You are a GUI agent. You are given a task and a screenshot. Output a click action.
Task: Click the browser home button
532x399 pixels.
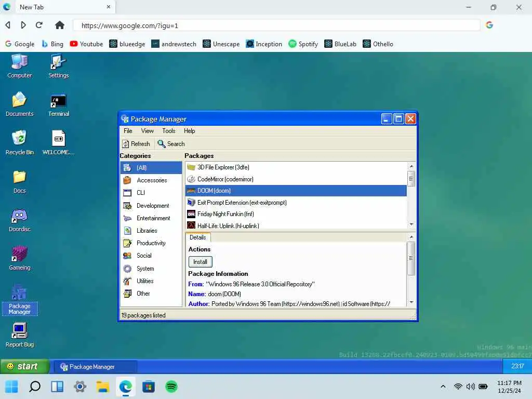point(60,25)
